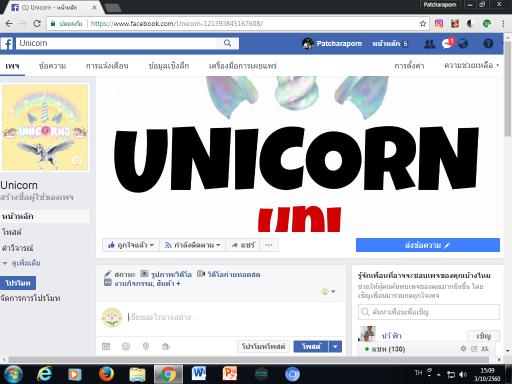Image resolution: width=512 pixels, height=384 pixels.
Task: Open the Notifications tab
Action: coord(107,66)
